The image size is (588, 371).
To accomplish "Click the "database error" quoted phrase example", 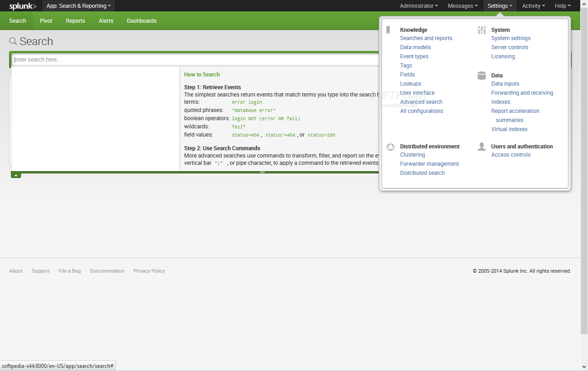I will [253, 111].
